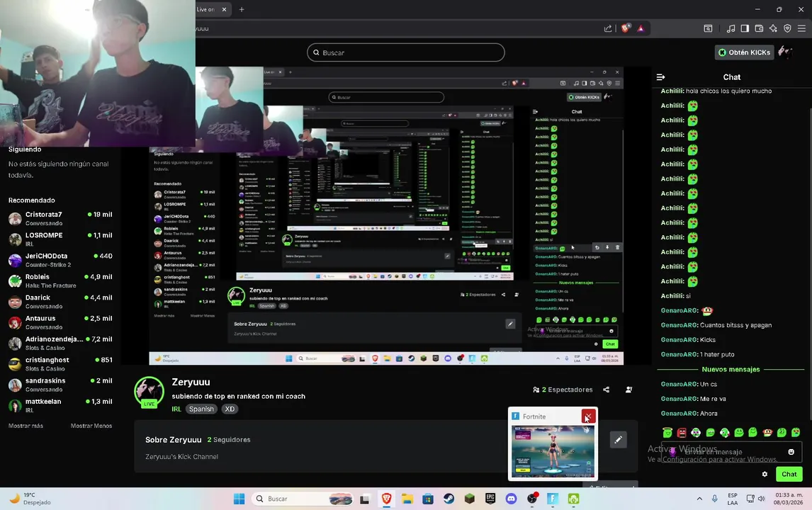Click the microphone icon in system tray
This screenshot has height=510, width=812.
[x=715, y=499]
